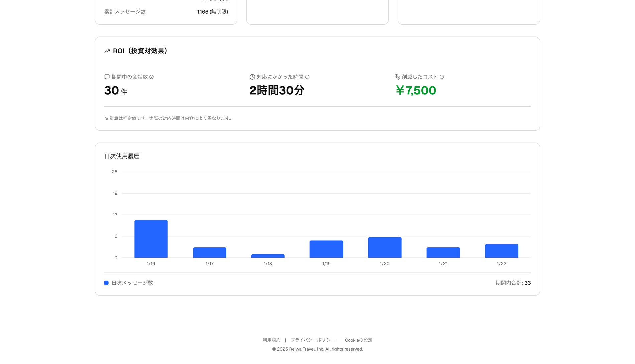The width and height of the screenshot is (635, 364).
Task: Open the プライバシーポリシー link
Action: (312, 340)
